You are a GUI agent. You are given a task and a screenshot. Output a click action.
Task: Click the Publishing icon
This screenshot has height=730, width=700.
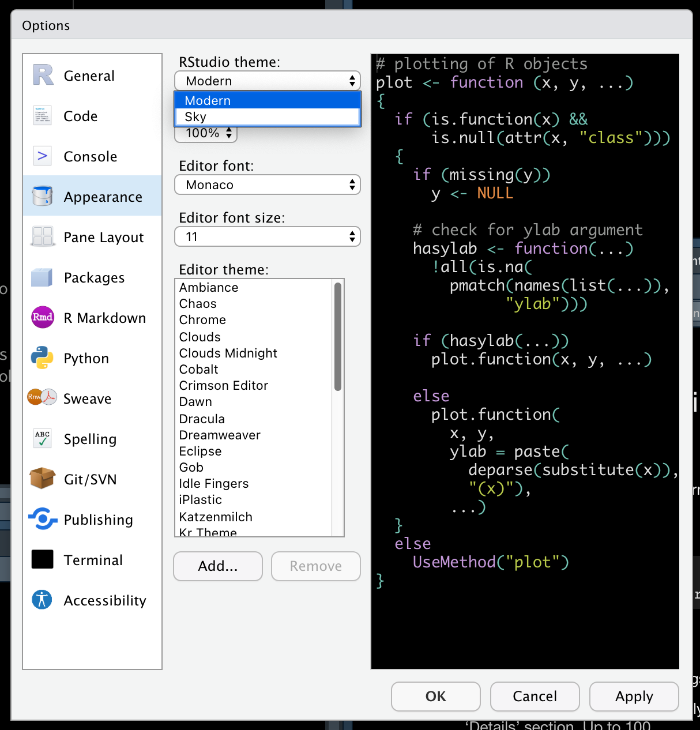pyautogui.click(x=42, y=520)
